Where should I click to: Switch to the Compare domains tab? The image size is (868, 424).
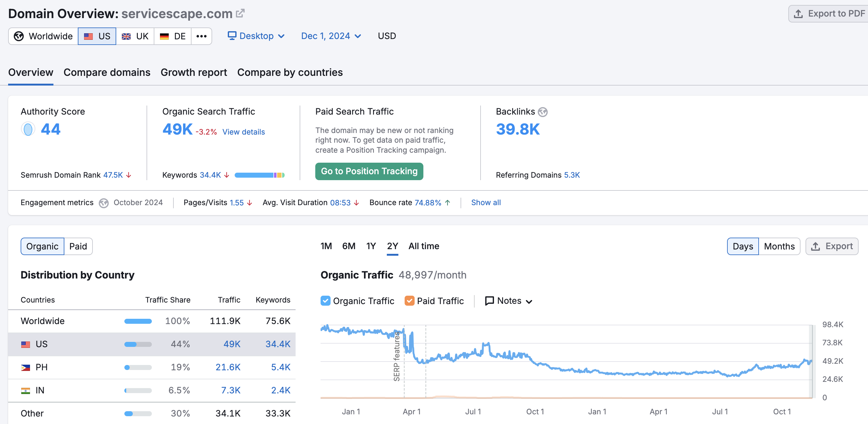[x=107, y=72]
